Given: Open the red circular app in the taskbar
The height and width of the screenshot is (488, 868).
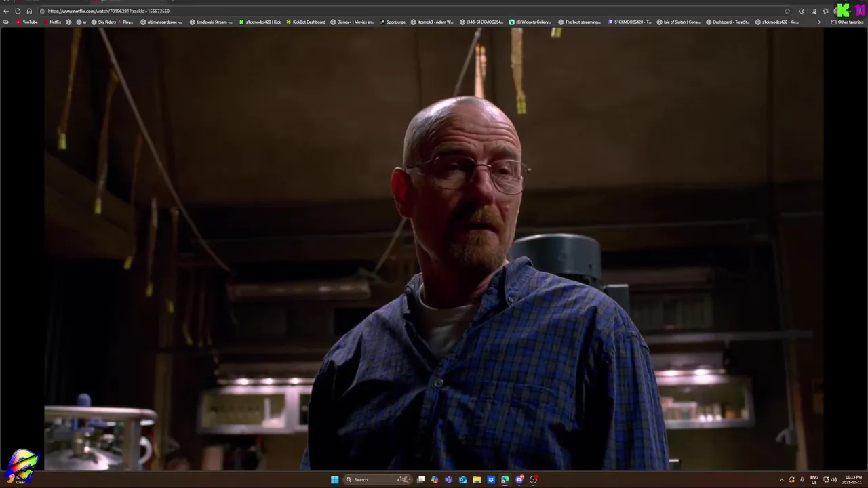Looking at the screenshot, I should pyautogui.click(x=534, y=480).
